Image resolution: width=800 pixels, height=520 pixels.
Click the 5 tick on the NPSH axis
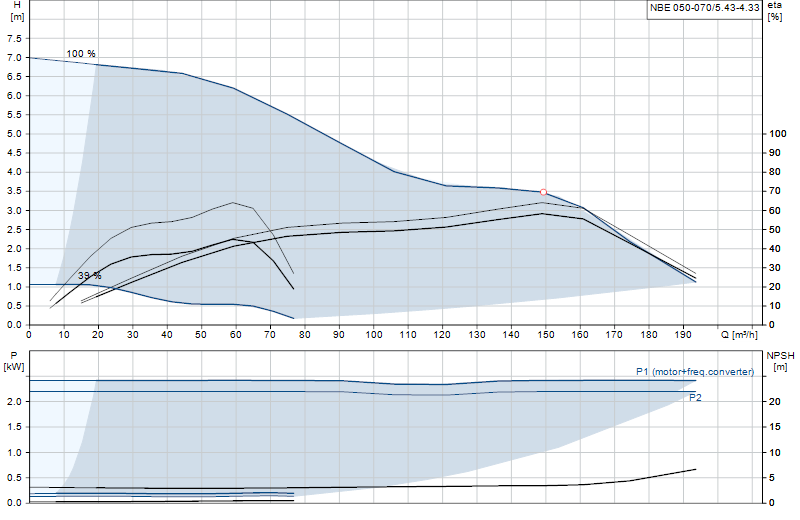coord(771,478)
